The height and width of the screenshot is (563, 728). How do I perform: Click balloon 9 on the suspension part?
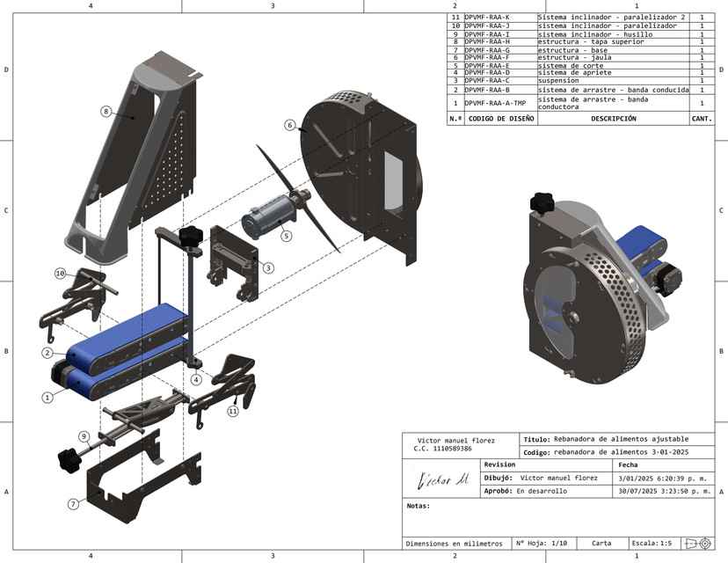pyautogui.click(x=84, y=435)
